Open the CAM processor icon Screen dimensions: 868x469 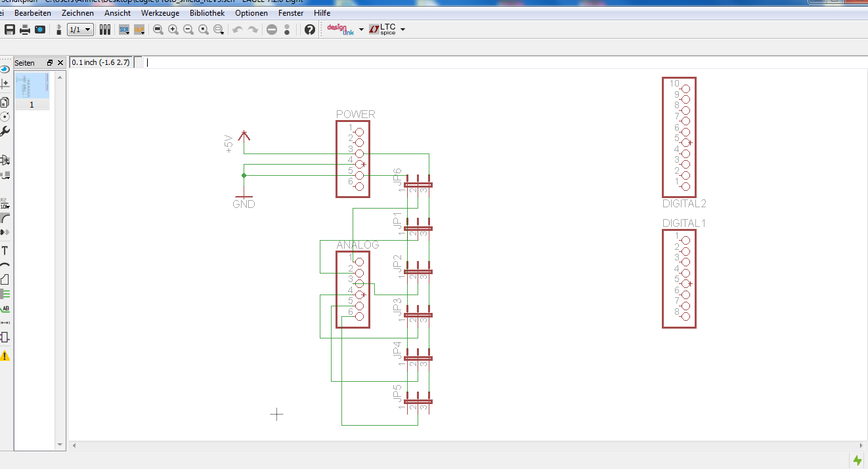coord(40,30)
